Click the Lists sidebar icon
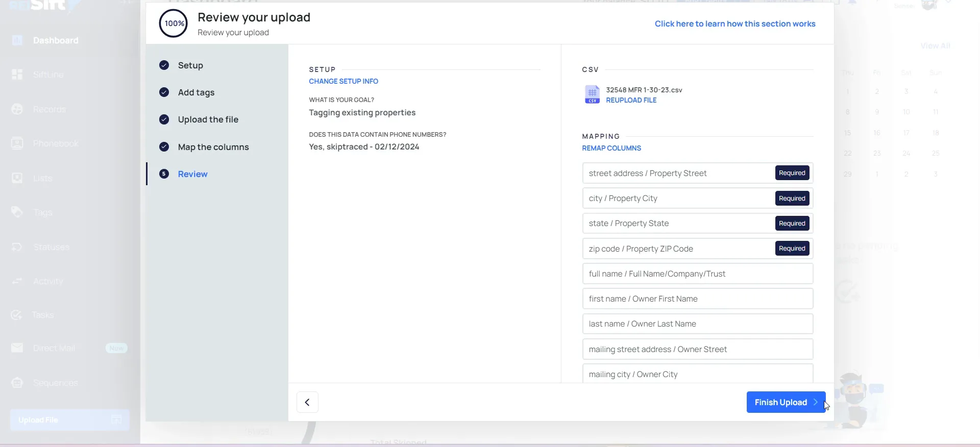 (17, 178)
